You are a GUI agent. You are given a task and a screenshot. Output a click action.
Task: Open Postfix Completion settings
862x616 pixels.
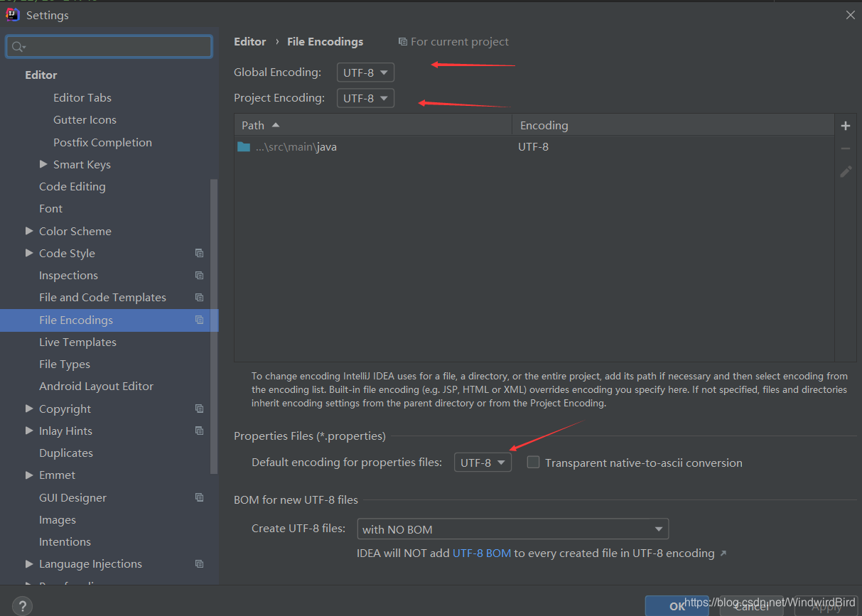coord(102,142)
